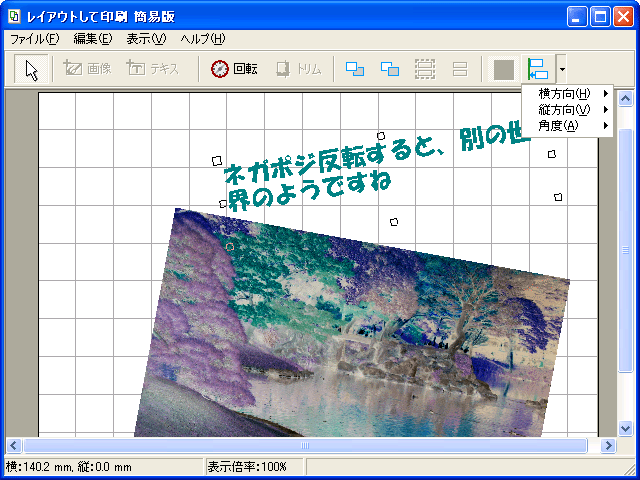Expand the 角度(A) submenu
The width and height of the screenshot is (640, 480).
click(x=568, y=125)
